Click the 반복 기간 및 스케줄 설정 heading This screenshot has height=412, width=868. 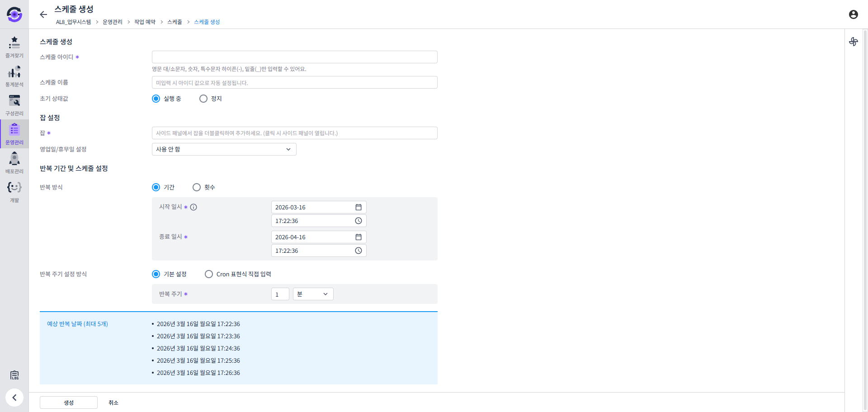coord(74,168)
